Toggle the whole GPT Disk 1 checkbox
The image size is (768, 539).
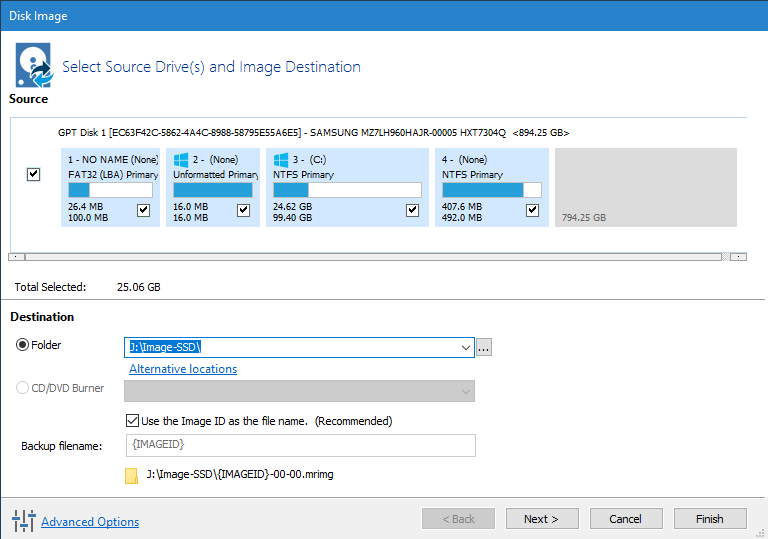(x=33, y=174)
